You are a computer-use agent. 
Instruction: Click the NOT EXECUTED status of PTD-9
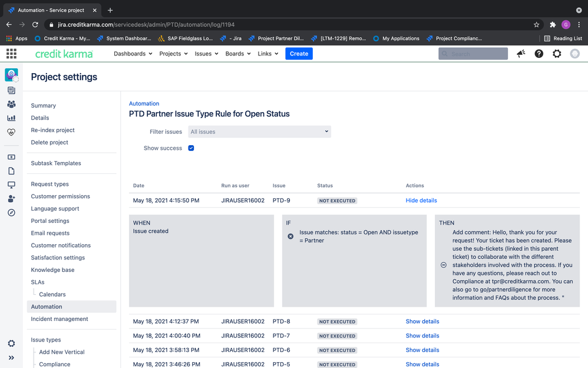[337, 201]
